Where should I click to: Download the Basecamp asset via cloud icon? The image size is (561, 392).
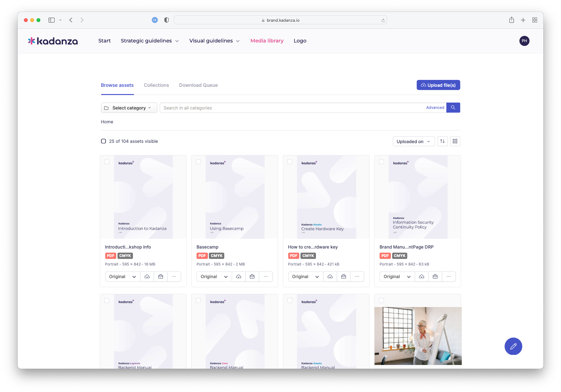[x=239, y=277]
